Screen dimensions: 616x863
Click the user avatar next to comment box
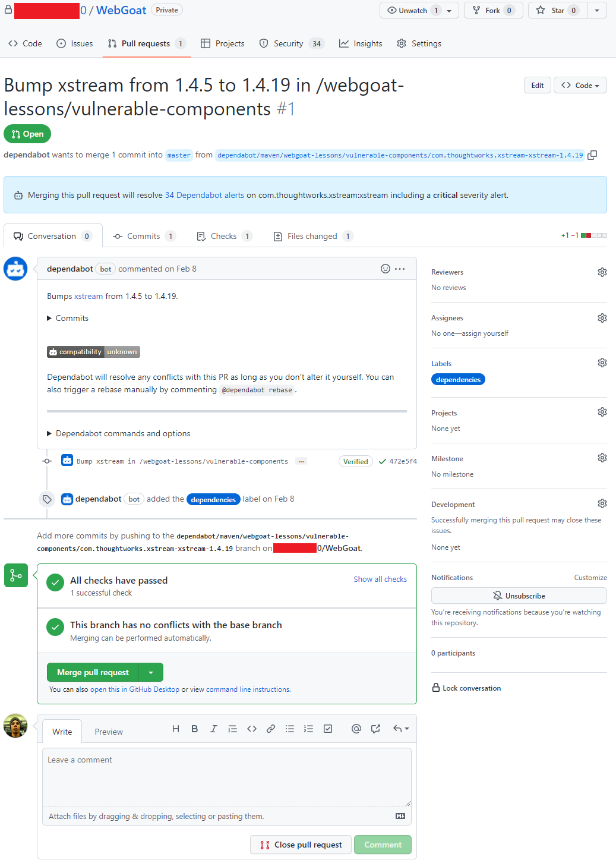15,726
